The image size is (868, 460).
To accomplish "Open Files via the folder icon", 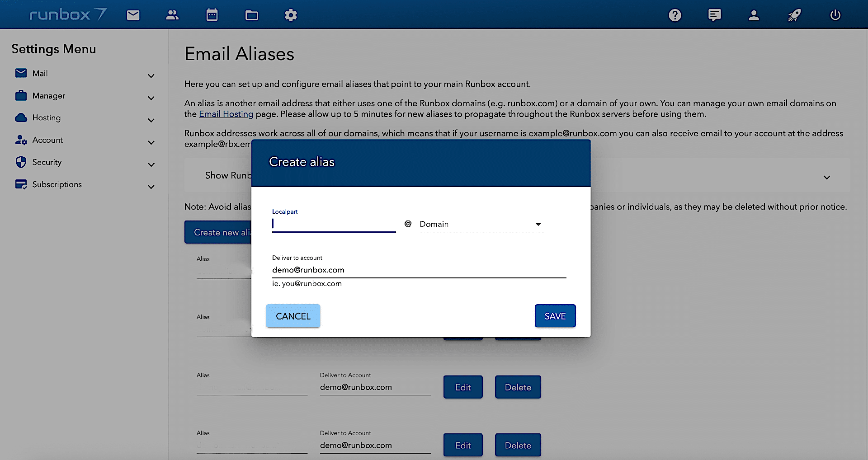I will tap(251, 15).
